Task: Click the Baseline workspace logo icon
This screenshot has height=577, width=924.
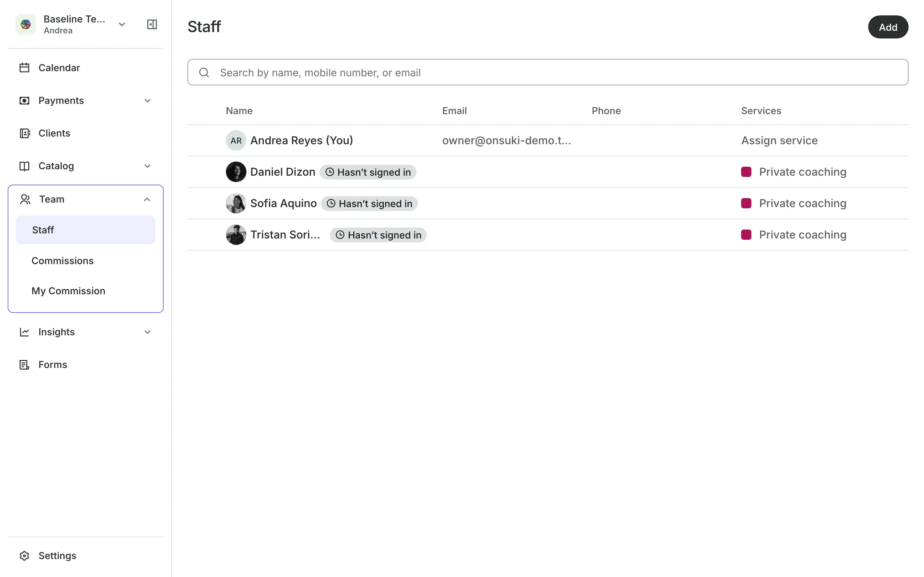Action: click(x=26, y=24)
